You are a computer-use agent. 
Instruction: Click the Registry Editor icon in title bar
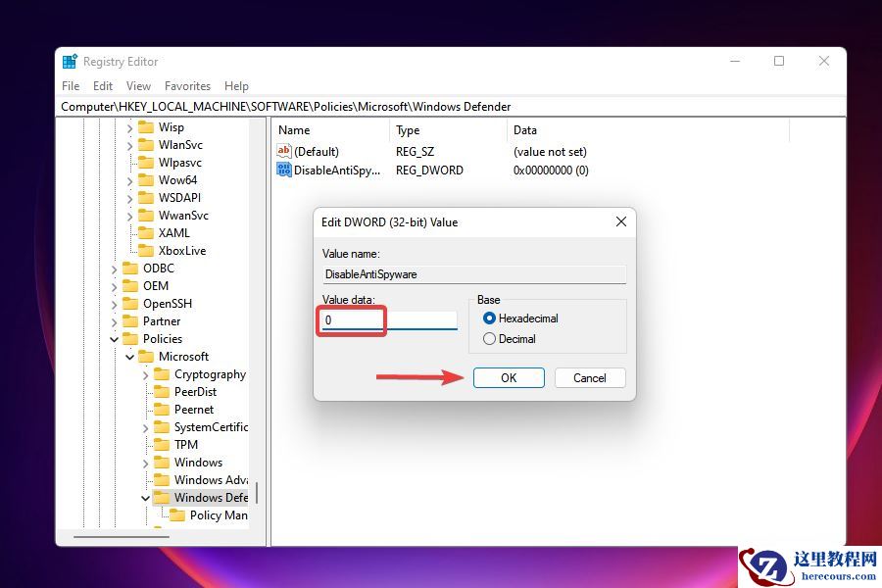69,61
